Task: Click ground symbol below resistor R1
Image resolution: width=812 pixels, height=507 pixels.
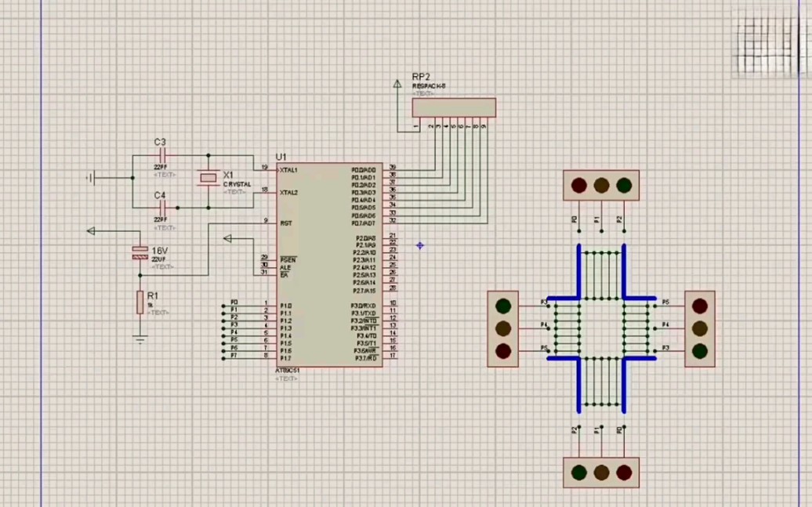Action: (140, 340)
